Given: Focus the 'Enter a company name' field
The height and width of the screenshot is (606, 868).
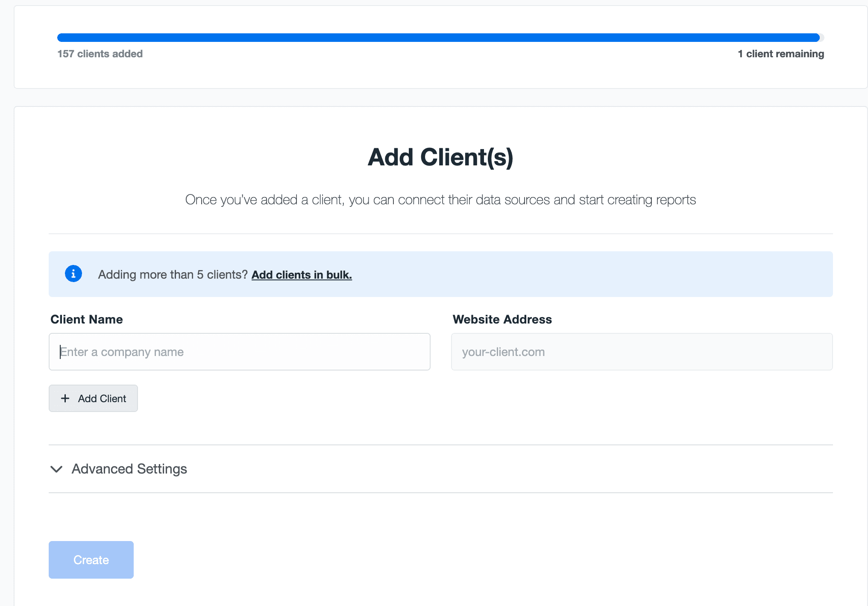Looking at the screenshot, I should click(x=239, y=351).
